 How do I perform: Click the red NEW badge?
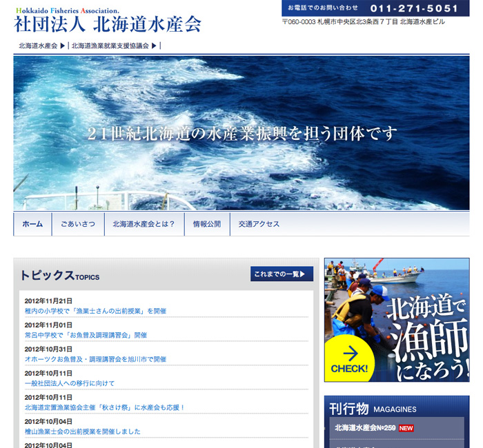[x=406, y=428]
